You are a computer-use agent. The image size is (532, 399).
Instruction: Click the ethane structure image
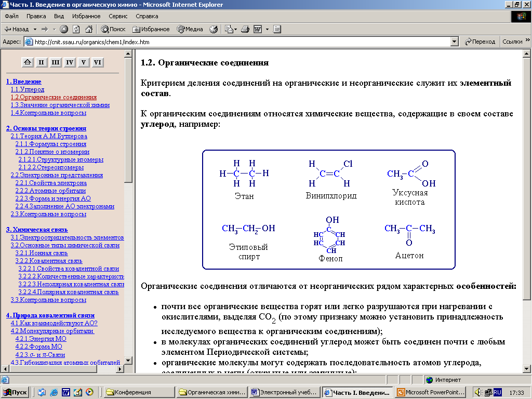pyautogui.click(x=244, y=174)
